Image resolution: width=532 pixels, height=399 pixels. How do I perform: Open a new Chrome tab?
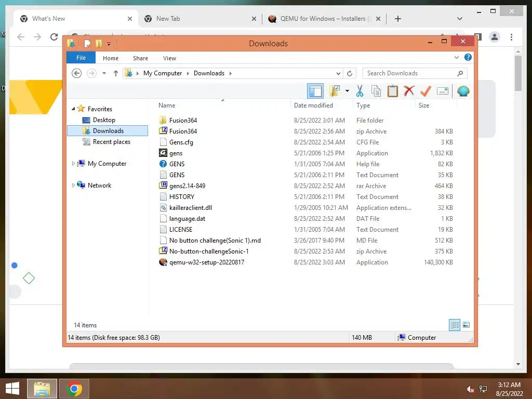coord(398,19)
